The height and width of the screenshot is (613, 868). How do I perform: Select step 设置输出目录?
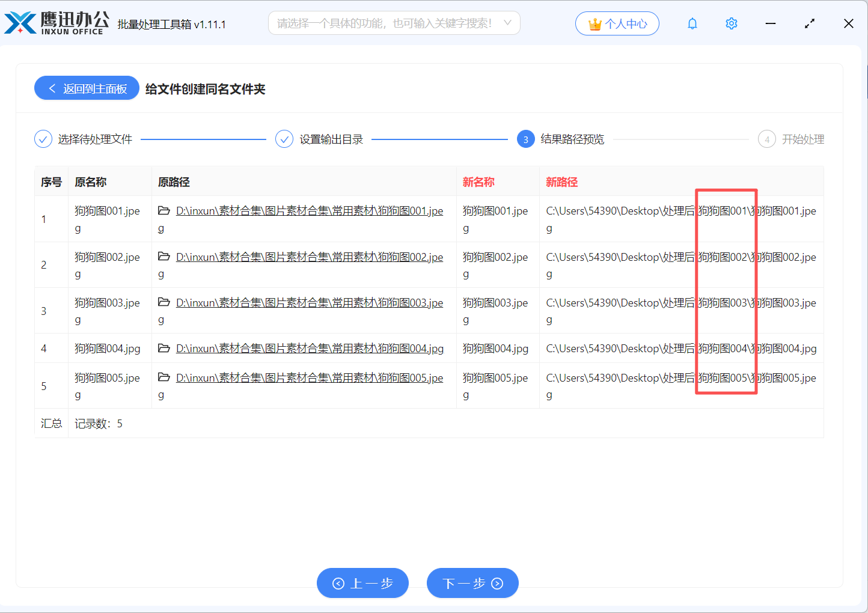pyautogui.click(x=320, y=139)
